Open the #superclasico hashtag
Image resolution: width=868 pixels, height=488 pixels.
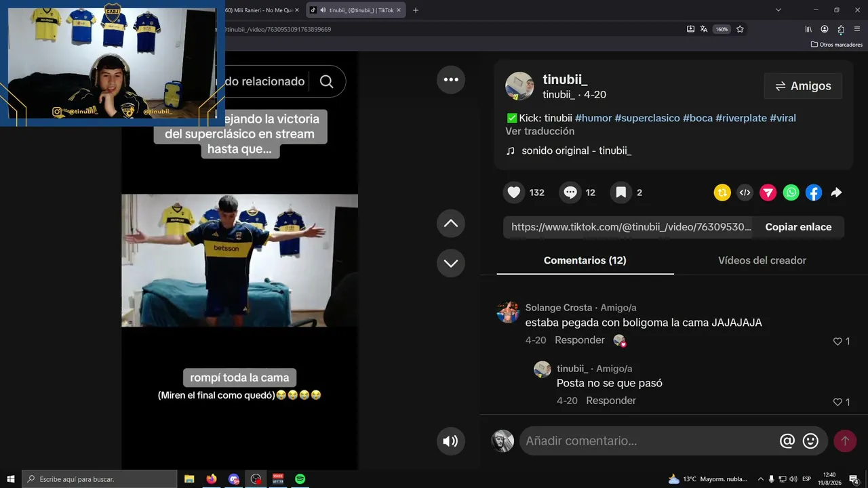click(647, 118)
